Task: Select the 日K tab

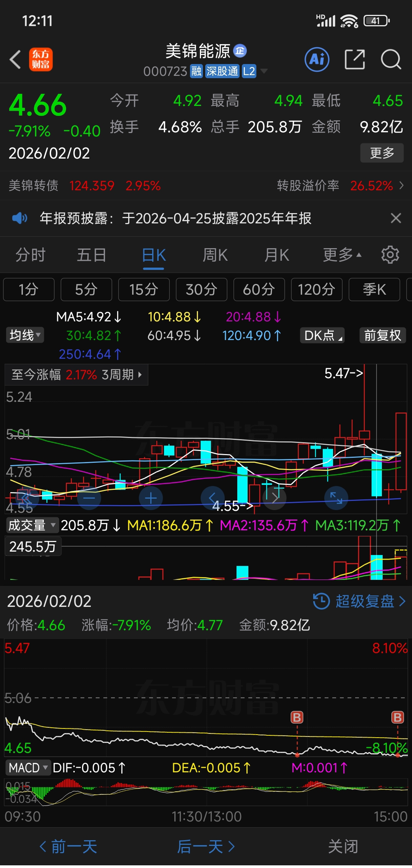Action: point(154,255)
